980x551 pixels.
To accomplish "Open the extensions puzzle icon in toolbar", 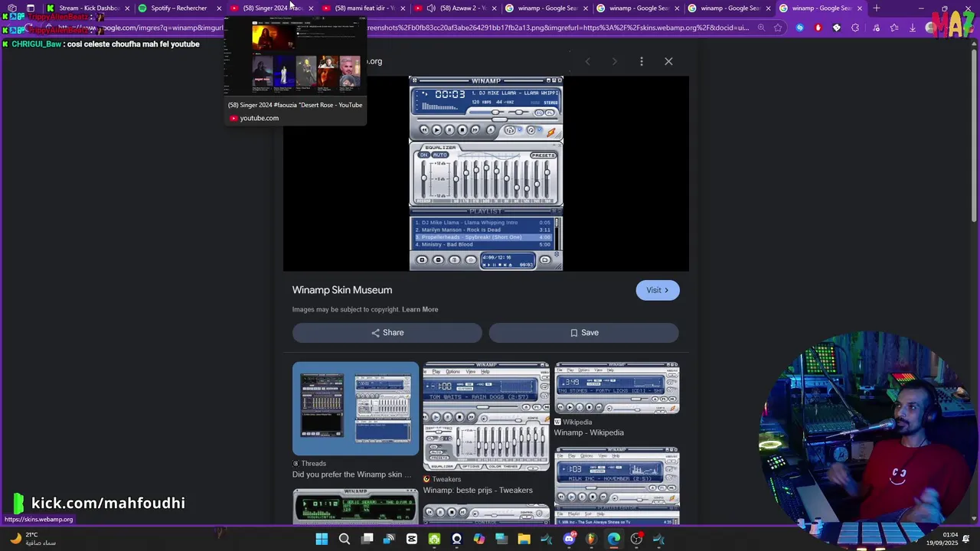I will tap(854, 28).
